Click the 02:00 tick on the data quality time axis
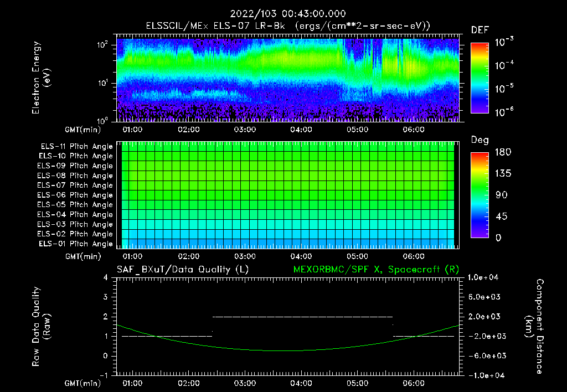The image size is (567, 392). (189, 383)
